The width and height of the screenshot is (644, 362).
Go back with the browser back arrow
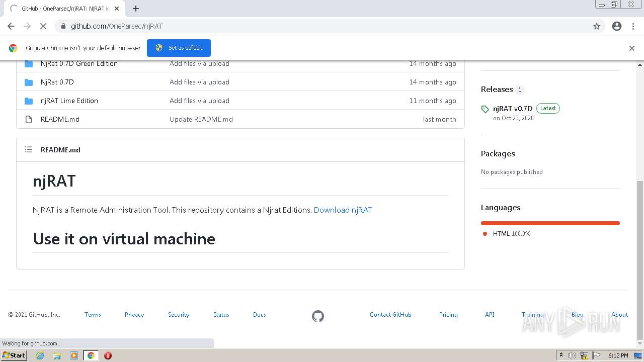(11, 26)
